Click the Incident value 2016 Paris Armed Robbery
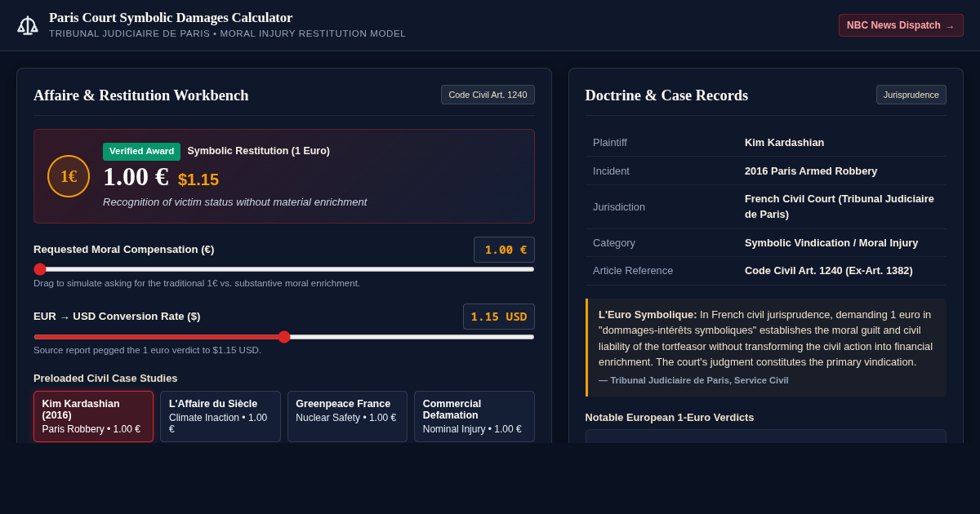Screen dimensions: 980x514 [811, 171]
